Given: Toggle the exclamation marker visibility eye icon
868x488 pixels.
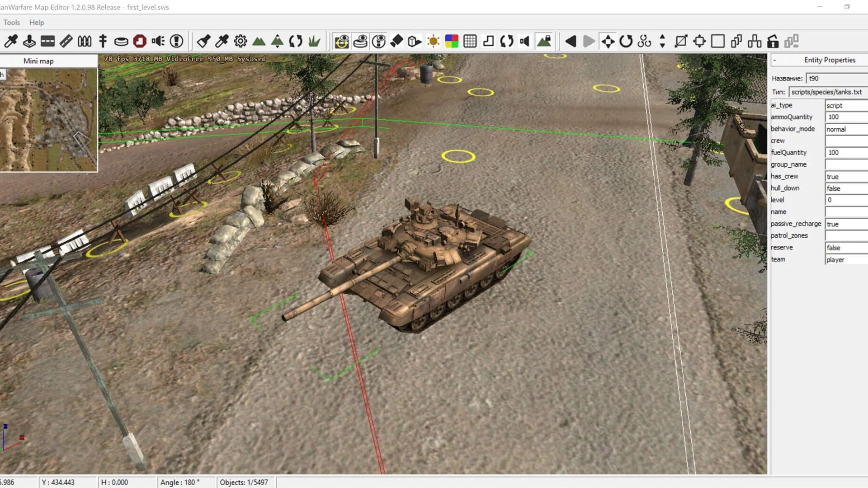Looking at the screenshot, I should 378,41.
